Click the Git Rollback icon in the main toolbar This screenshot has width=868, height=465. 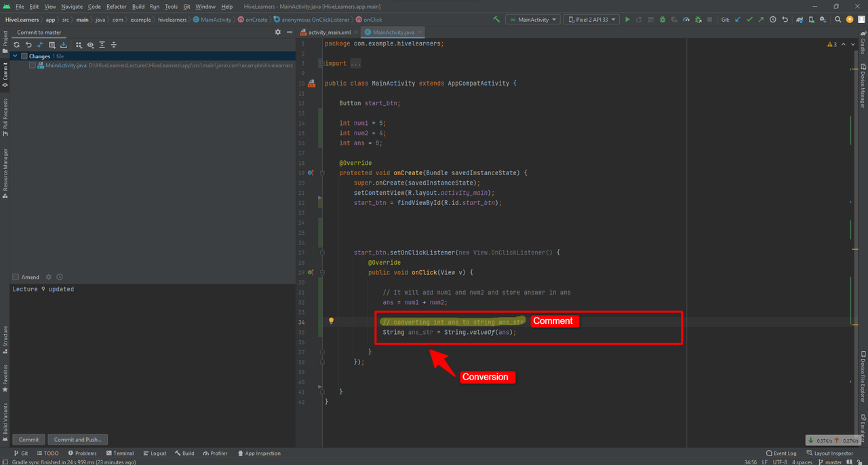pos(785,20)
